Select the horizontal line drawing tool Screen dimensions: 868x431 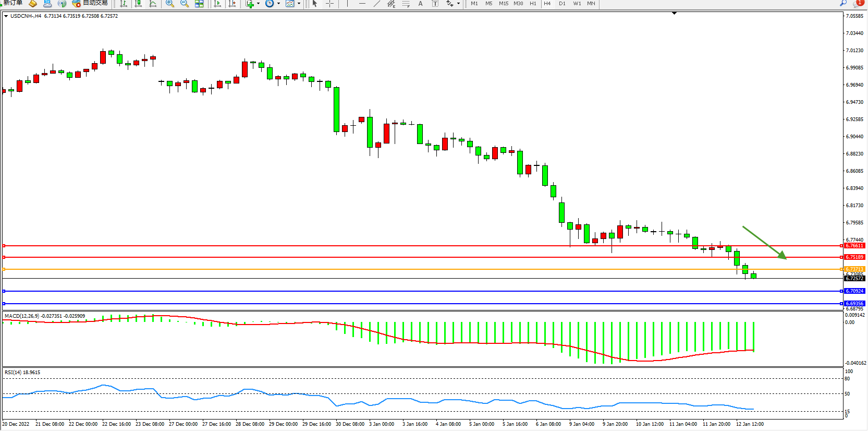pyautogui.click(x=362, y=4)
